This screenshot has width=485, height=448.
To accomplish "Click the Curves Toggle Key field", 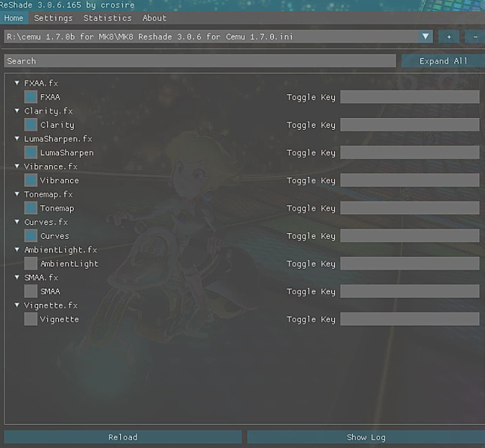I will coord(410,236).
